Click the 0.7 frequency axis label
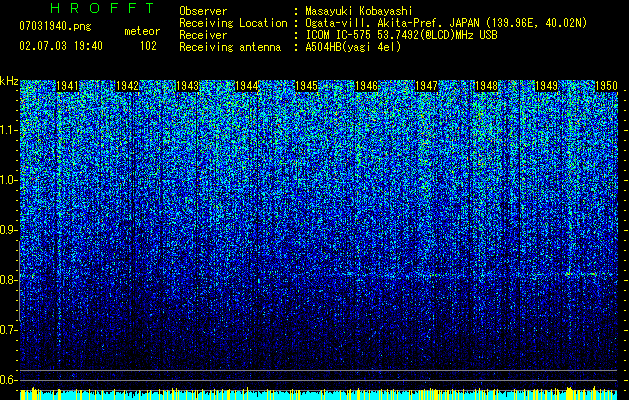 (x=8, y=330)
